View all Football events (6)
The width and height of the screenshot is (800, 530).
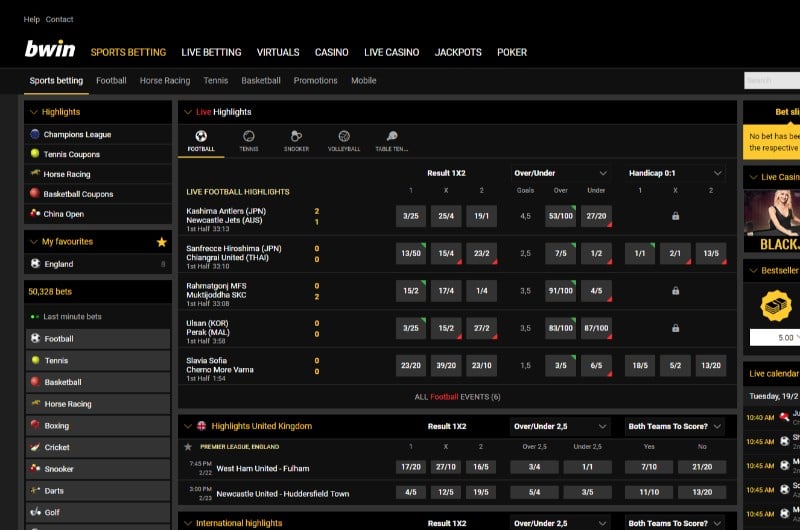[x=457, y=397]
